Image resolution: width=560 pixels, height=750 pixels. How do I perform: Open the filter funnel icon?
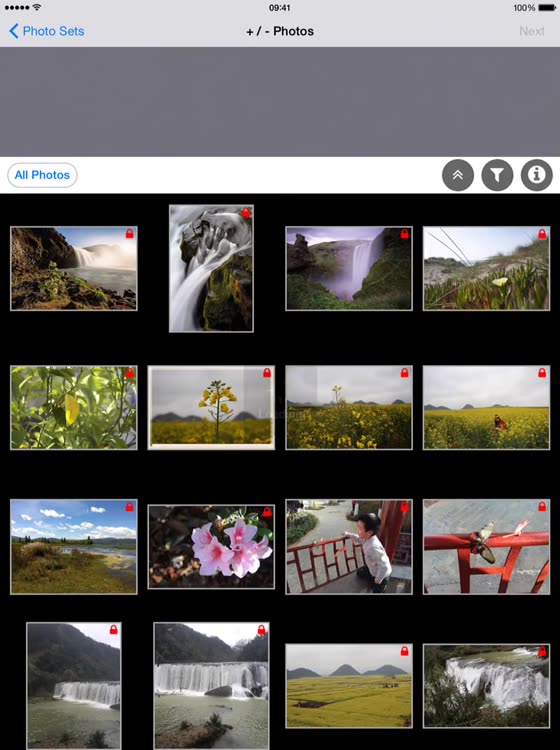(x=497, y=175)
